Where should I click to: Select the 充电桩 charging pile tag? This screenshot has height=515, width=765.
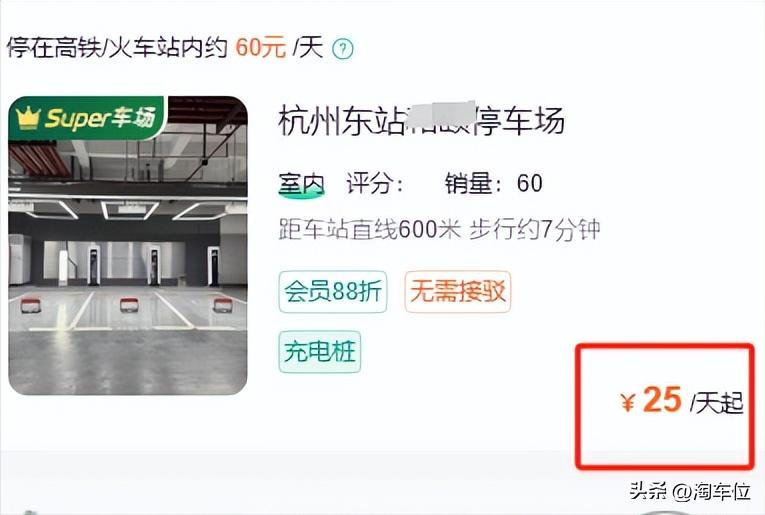[x=320, y=352]
